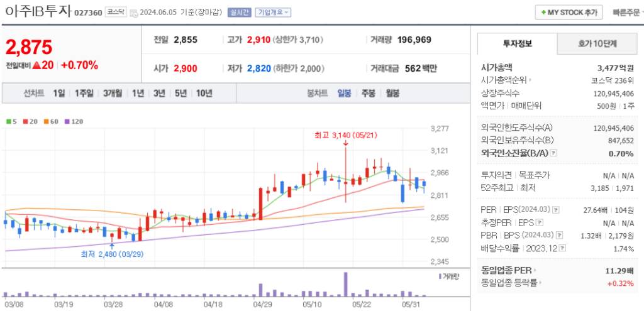Click the arrow icon after 시가총액순위
This screenshot has height=311, width=644.
(530, 80)
